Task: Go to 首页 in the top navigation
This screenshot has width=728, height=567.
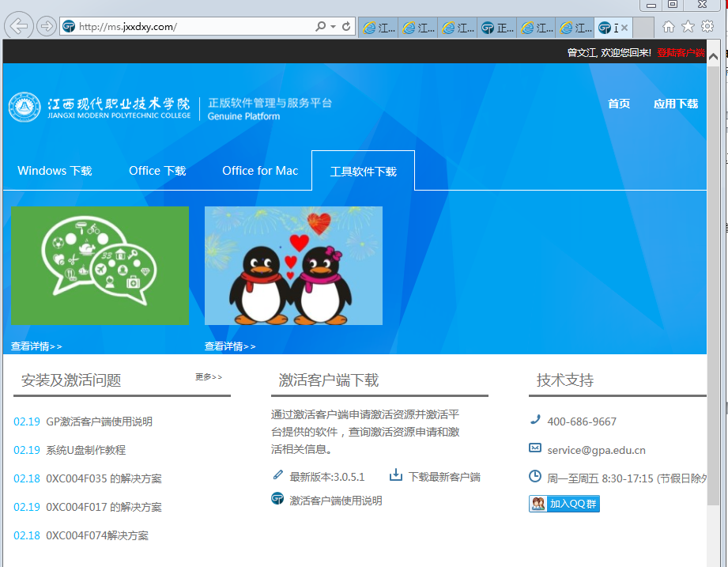Action: pos(619,104)
